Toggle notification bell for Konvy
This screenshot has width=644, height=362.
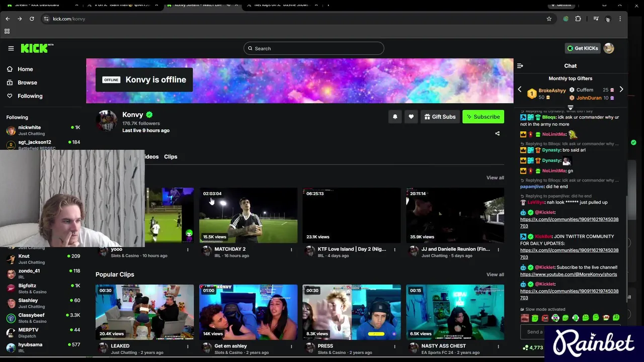395,117
